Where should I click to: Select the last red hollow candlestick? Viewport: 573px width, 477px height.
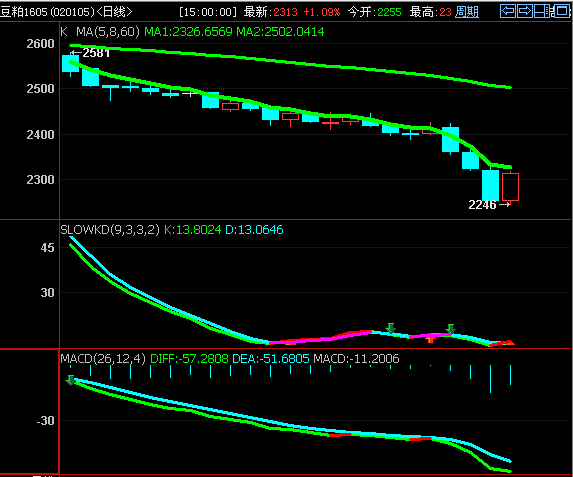tap(511, 187)
